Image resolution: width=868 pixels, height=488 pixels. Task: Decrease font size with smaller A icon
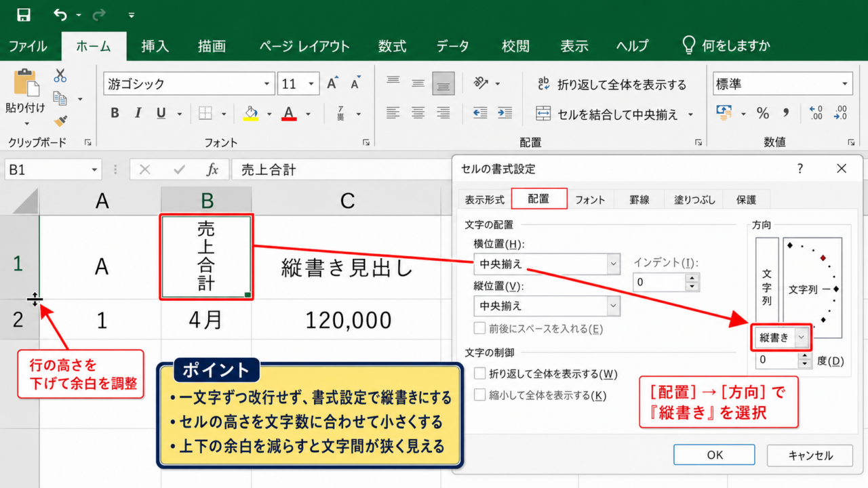click(355, 83)
